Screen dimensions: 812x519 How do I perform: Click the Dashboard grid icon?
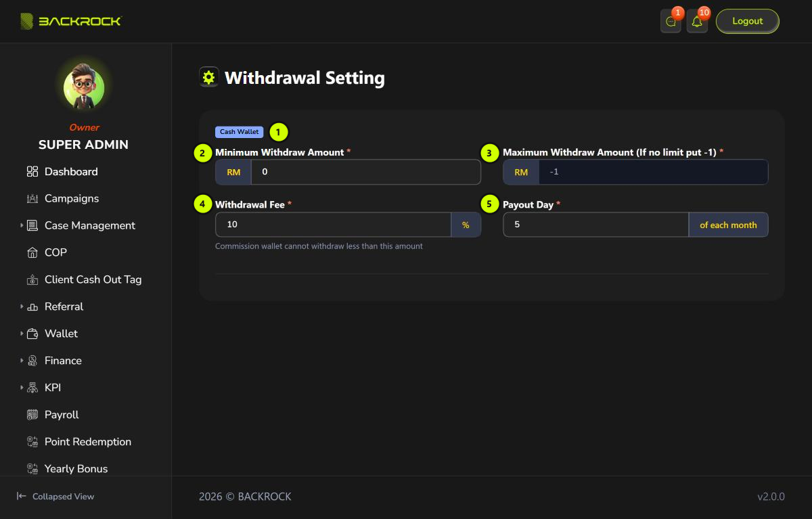[x=32, y=172]
